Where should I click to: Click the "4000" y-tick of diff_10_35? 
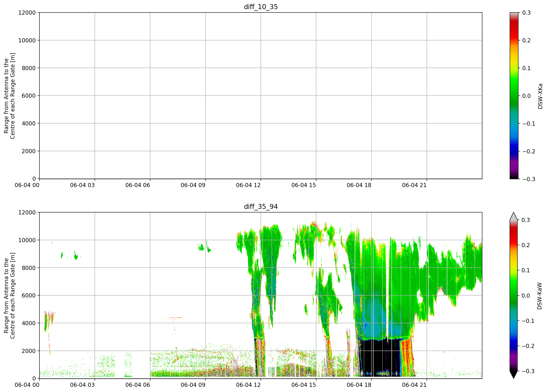point(29,123)
